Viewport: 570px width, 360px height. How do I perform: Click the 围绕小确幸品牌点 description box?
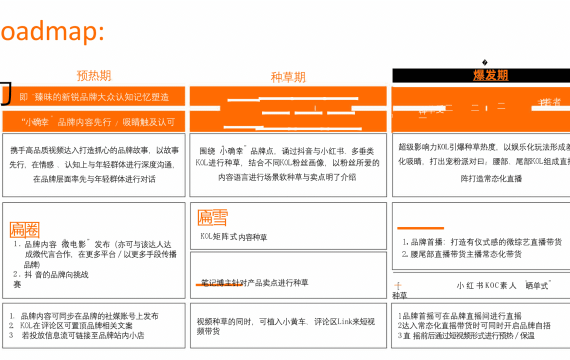(x=288, y=165)
